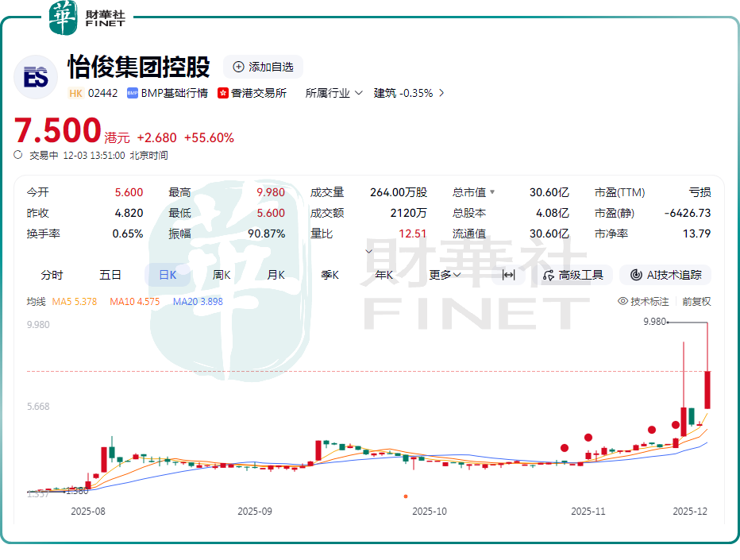Switch to the 分时 chart tab
This screenshot has width=740, height=560.
[x=52, y=275]
